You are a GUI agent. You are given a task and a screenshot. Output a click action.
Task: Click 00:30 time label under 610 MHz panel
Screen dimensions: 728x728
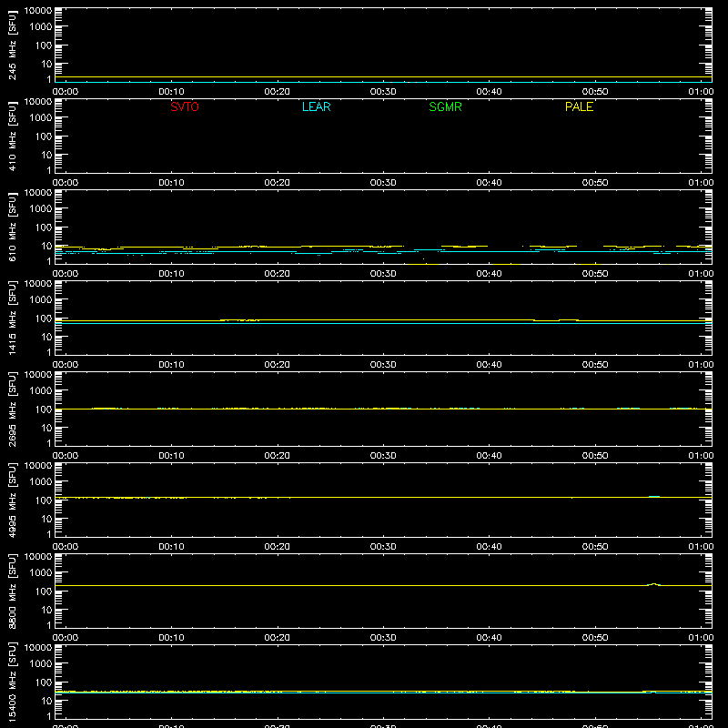383,274
